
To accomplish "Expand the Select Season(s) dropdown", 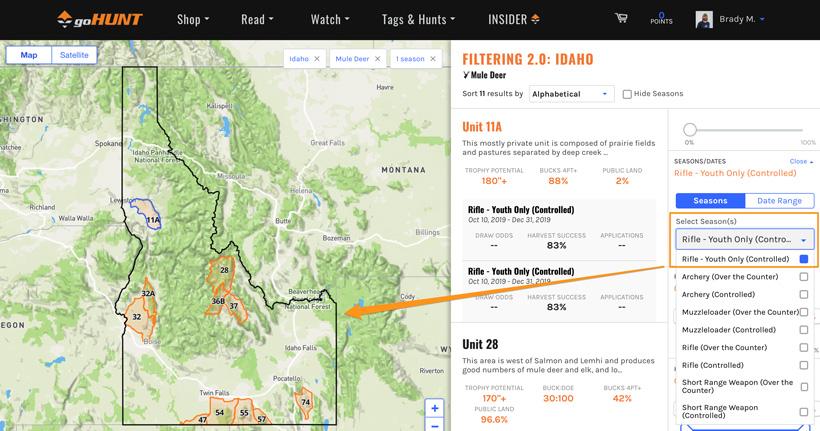I will [x=745, y=240].
